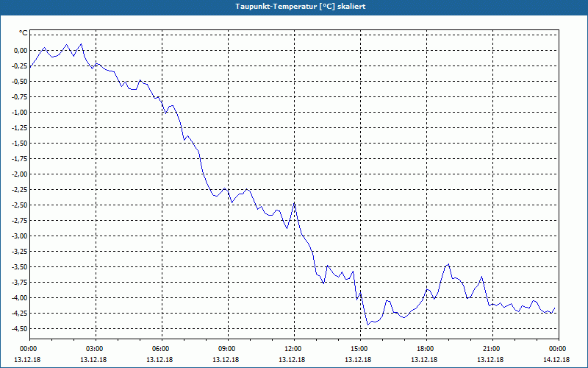Image resolution: width=588 pixels, height=368 pixels.
Task: Click the -4,25 y-axis label
Action: (20, 314)
